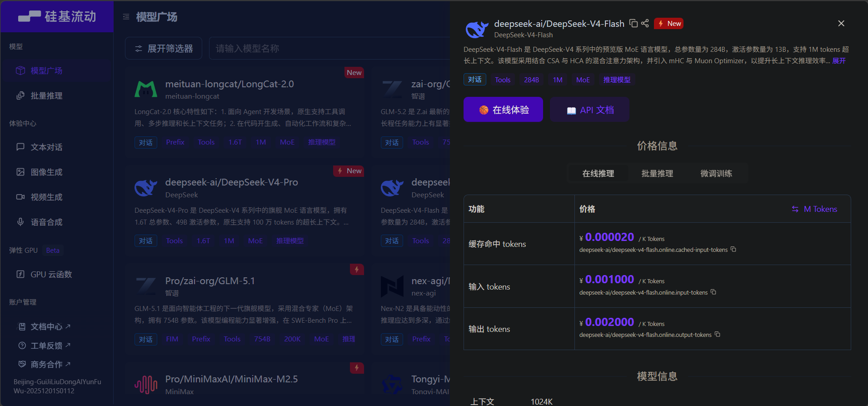The height and width of the screenshot is (406, 868).
Task: Open the meituan-longcat/LongCat-2.0 model card
Action: [x=245, y=112]
